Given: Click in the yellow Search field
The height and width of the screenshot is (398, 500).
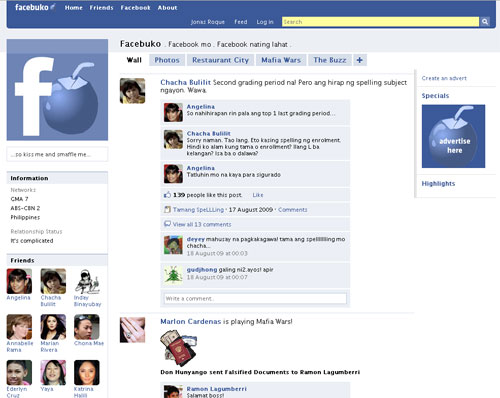Looking at the screenshot, I should coord(380,22).
